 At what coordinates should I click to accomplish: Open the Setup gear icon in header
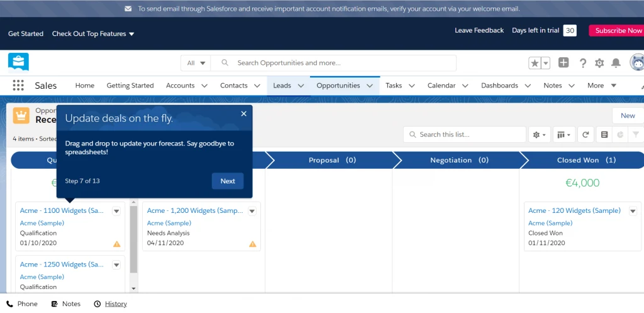coord(599,63)
